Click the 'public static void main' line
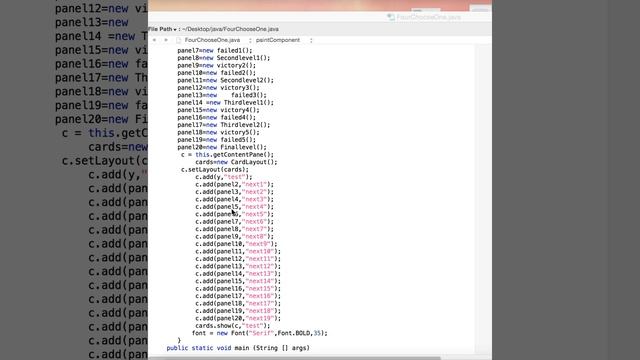 point(238,348)
